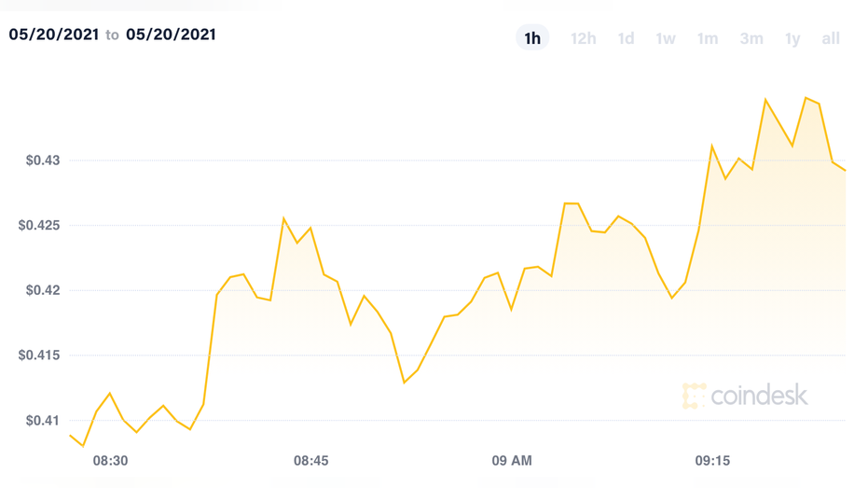This screenshot has height=488, width=868.
Task: Choose the 1m time range
Action: click(x=708, y=38)
